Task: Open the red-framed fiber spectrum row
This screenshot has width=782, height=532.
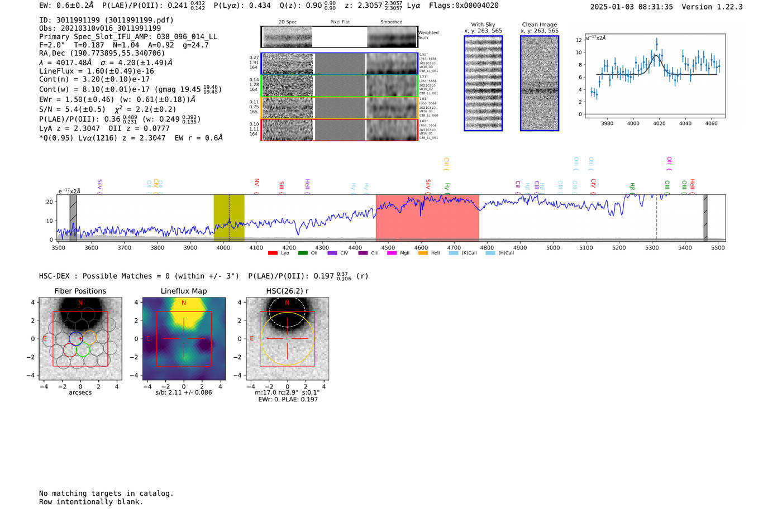Action: (339, 130)
